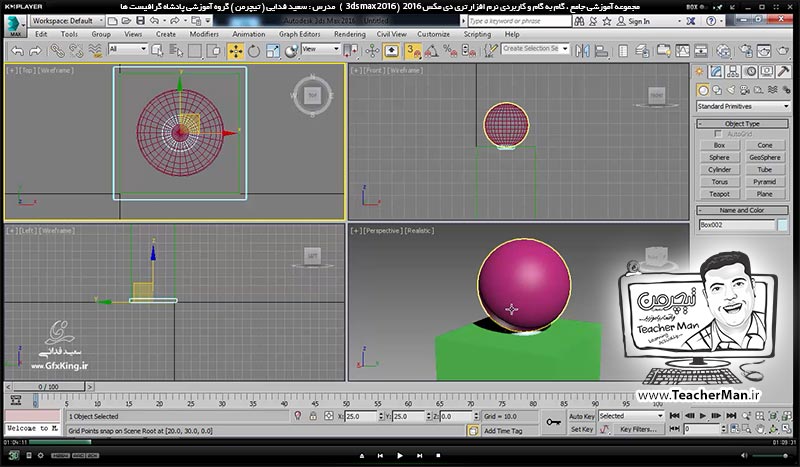Activate the Select Object tool
800x467 pixels.
[x=158, y=51]
